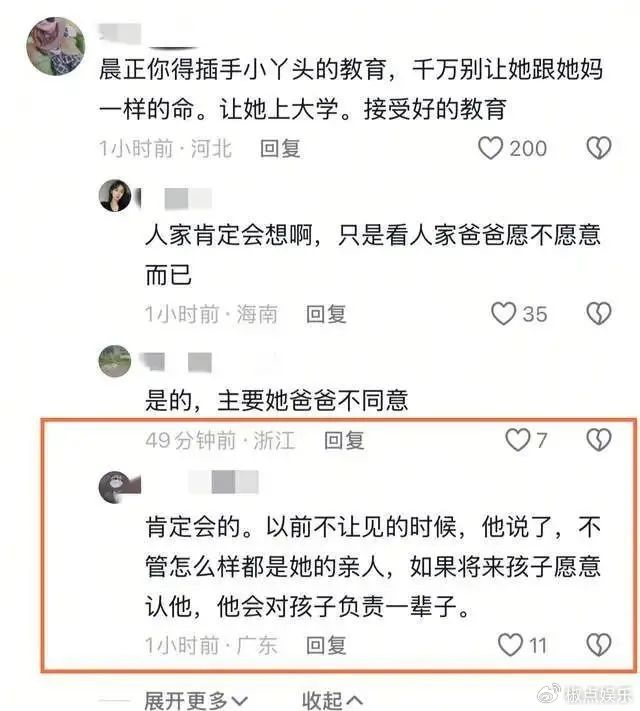640x711 pixels.
Task: Open avatar of Hainan reply author
Action: (115, 195)
